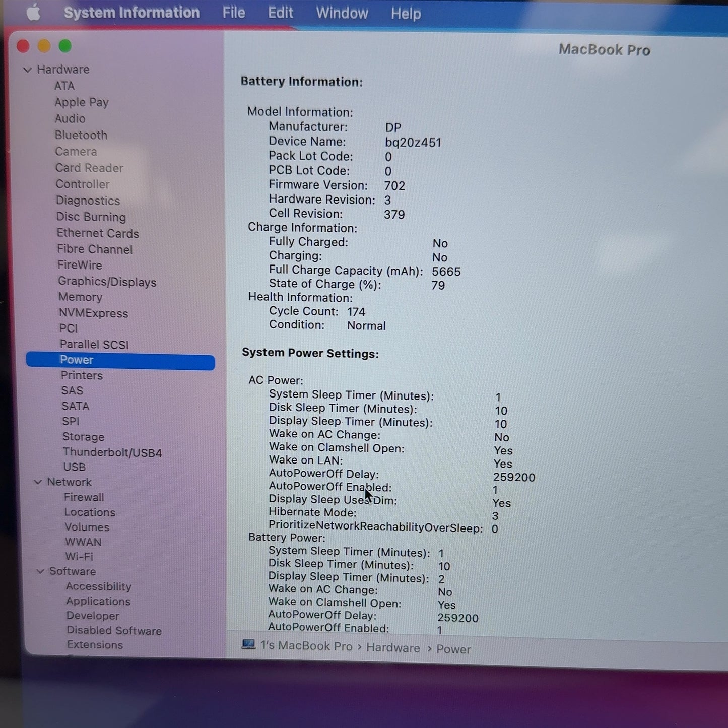Click the Full Charge Capacity value 5665

coord(446,272)
